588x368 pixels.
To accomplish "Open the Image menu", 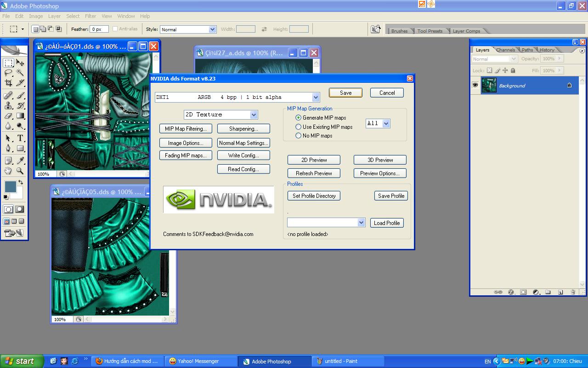I will click(x=36, y=16).
